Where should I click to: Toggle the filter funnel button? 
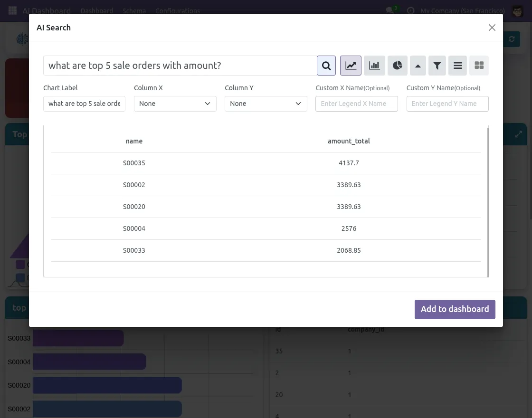click(437, 66)
